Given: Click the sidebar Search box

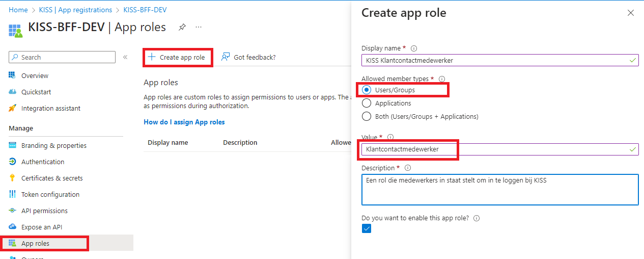Looking at the screenshot, I should coord(62,57).
